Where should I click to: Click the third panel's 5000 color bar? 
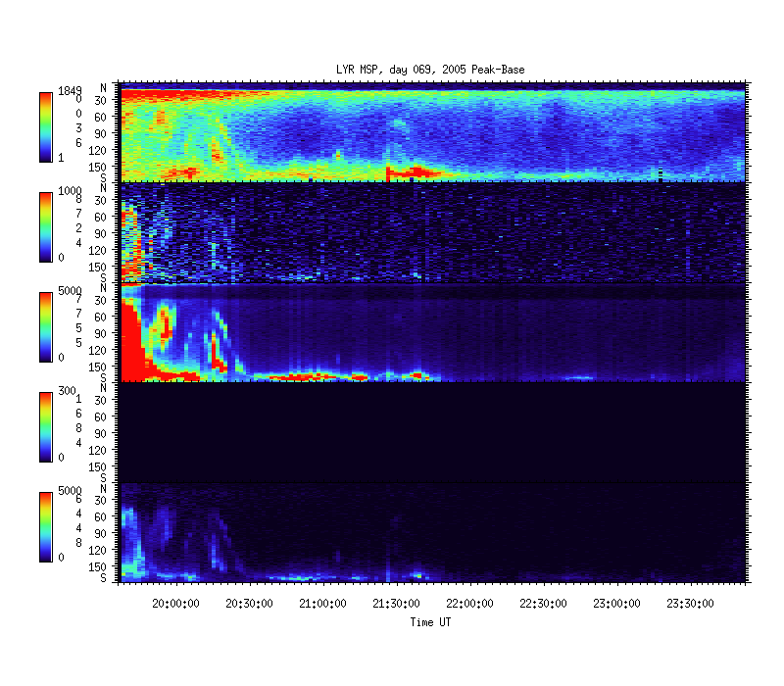tap(46, 327)
